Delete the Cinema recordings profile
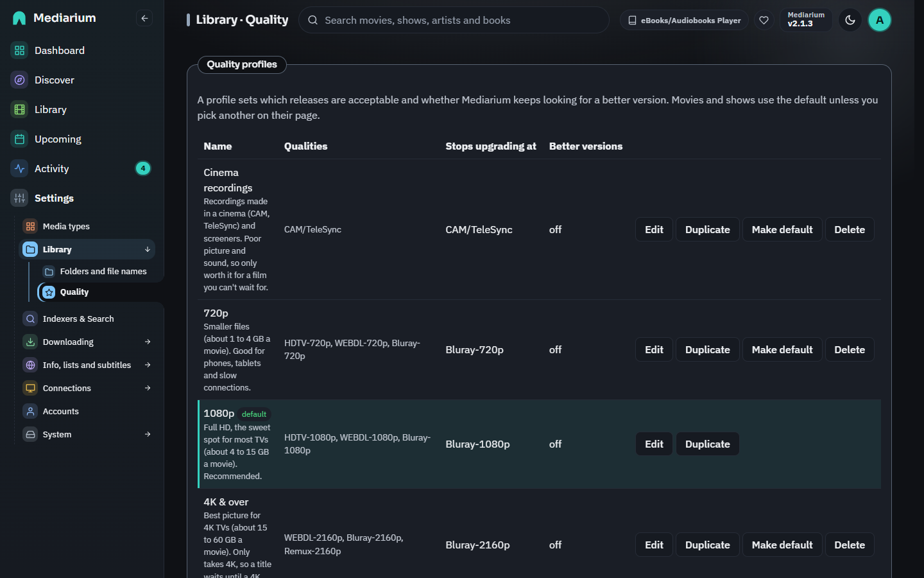The width and height of the screenshot is (924, 578). (x=850, y=229)
